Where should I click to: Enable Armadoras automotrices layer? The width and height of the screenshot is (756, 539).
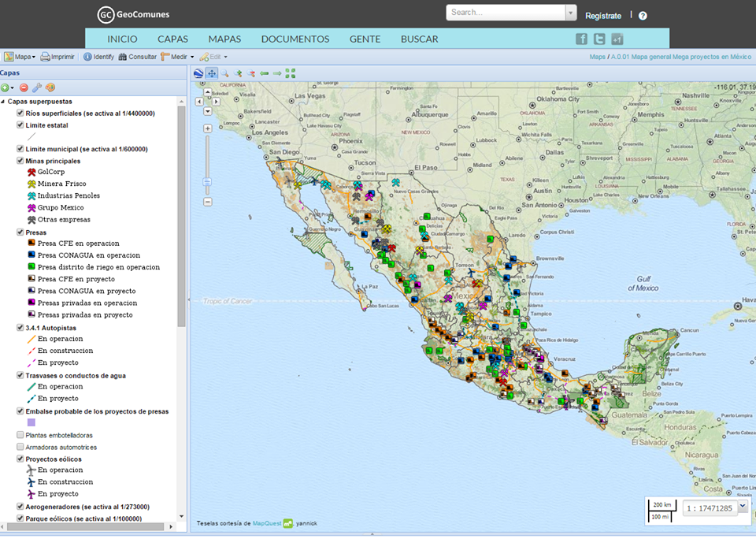tap(20, 448)
